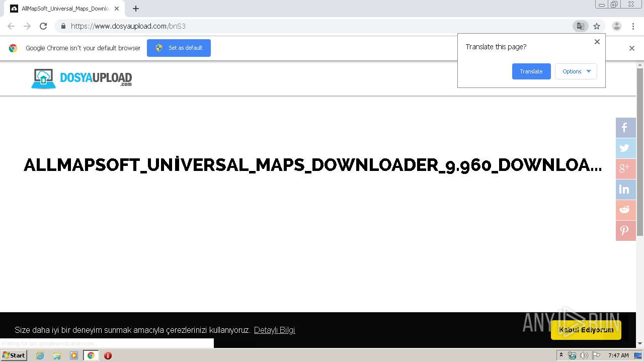Share via Google Plus icon

(x=625, y=169)
